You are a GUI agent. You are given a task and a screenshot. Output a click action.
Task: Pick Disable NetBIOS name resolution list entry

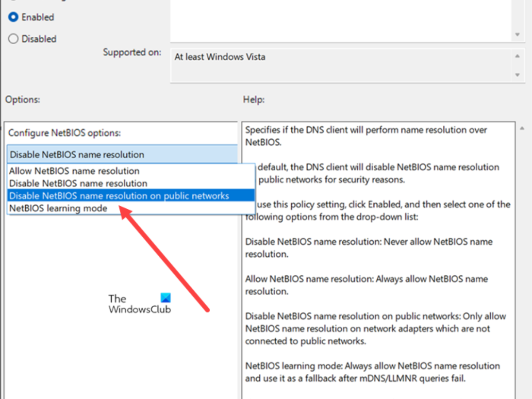pos(78,183)
